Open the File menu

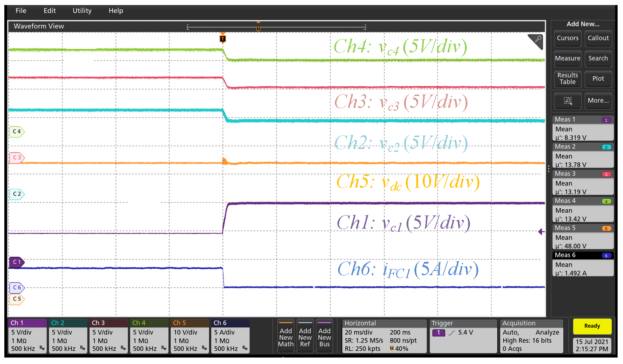(21, 11)
